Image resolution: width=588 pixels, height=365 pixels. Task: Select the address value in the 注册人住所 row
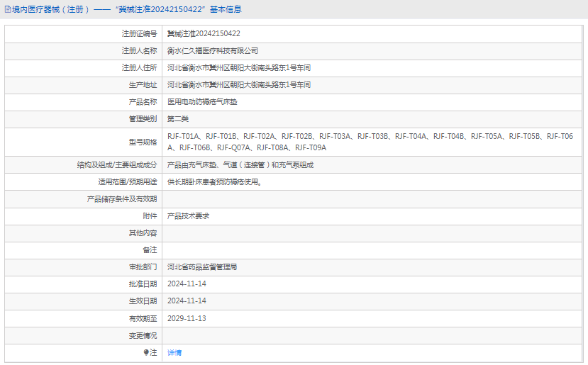(239, 68)
